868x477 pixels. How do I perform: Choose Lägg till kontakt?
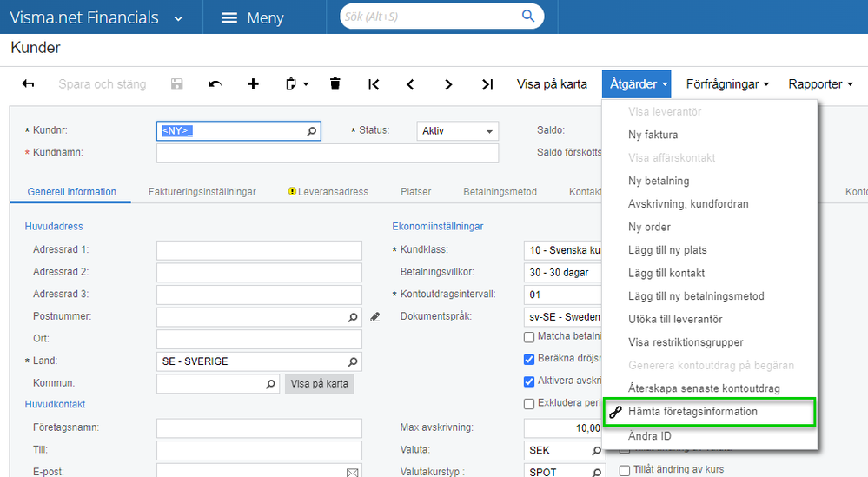click(666, 274)
